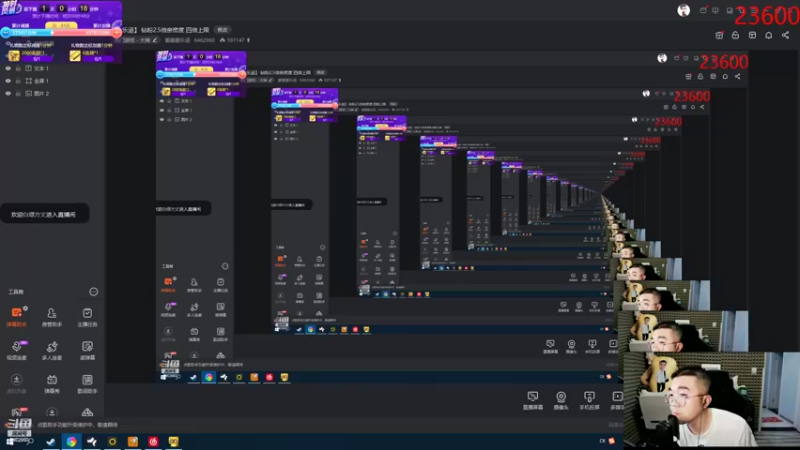Click the 597147 popularity counter
This screenshot has height=450, width=800.
click(235, 40)
